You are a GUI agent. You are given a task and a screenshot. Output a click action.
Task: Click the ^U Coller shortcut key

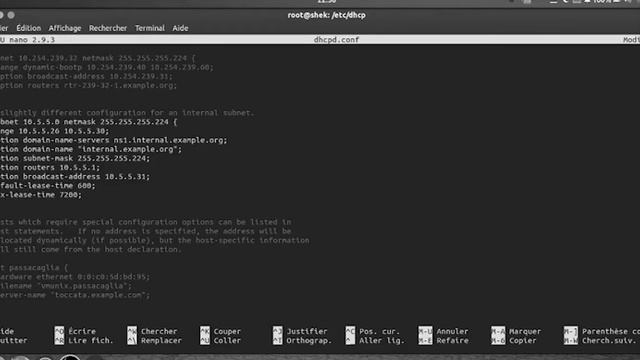pos(205,340)
